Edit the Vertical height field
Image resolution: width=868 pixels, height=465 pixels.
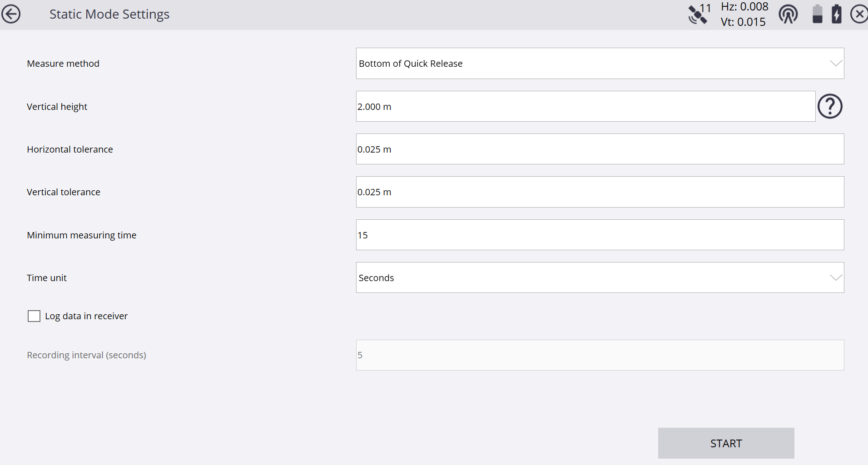[x=585, y=107]
